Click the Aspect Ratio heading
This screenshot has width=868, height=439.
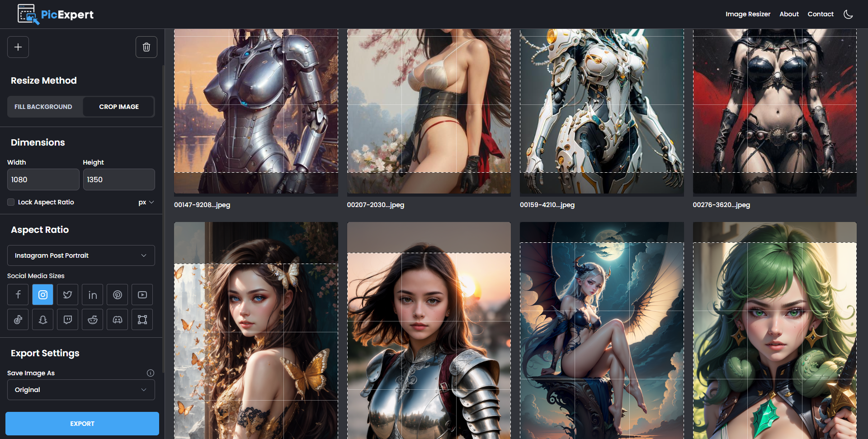click(40, 230)
